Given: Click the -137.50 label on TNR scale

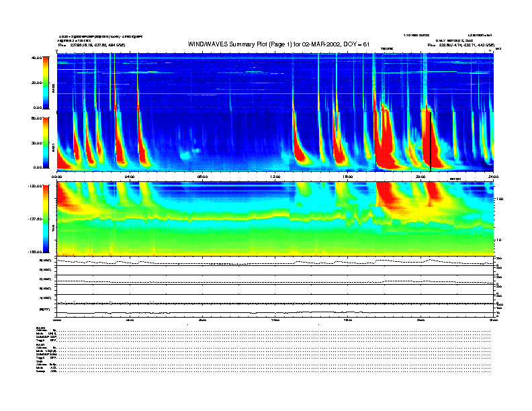Looking at the screenshot, I should [x=35, y=219].
